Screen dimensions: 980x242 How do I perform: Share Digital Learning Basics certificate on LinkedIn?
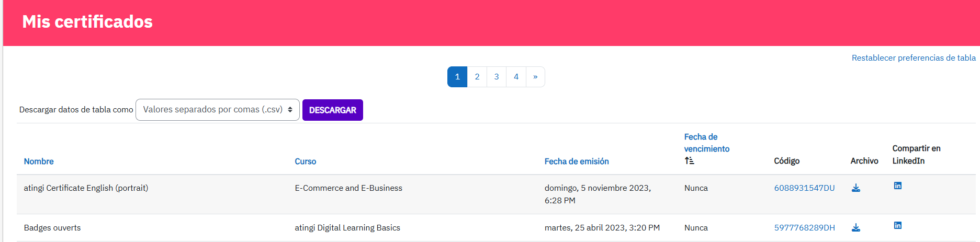897,226
